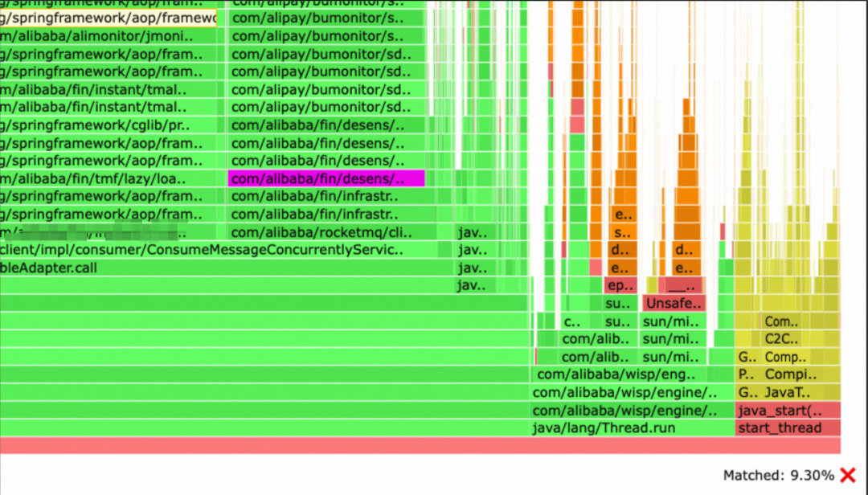Clear the search match with red X
The height and width of the screenshot is (495, 868).
point(848,475)
